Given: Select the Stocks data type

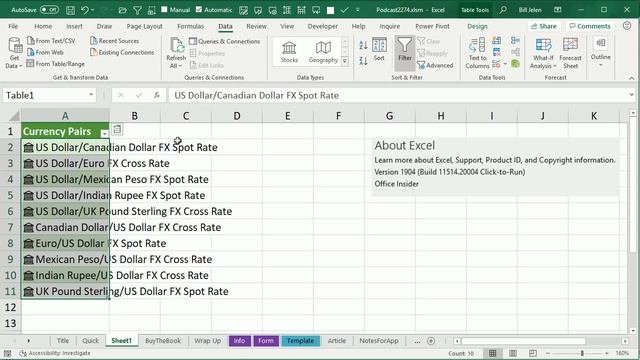Looking at the screenshot, I should click(289, 52).
